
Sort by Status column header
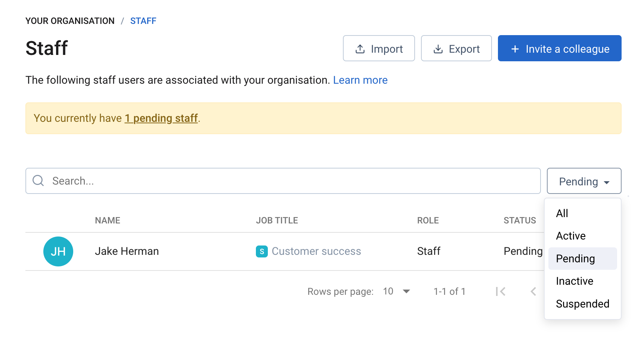(520, 220)
